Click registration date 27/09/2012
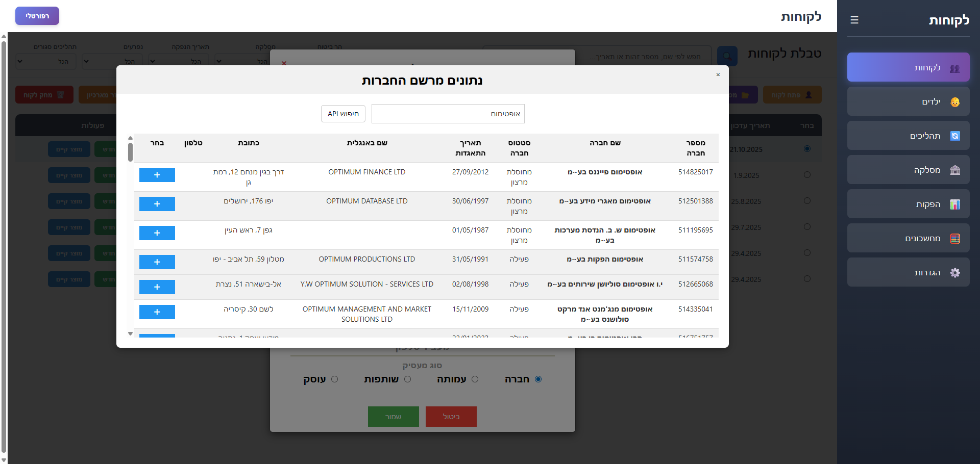 click(x=470, y=172)
